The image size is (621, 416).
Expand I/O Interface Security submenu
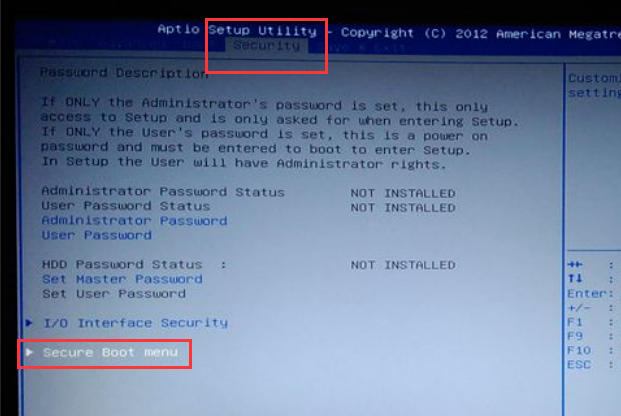(x=135, y=323)
